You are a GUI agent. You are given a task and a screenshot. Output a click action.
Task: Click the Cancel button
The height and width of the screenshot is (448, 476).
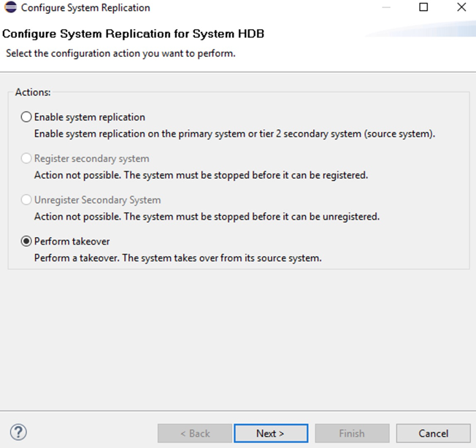coord(433,433)
